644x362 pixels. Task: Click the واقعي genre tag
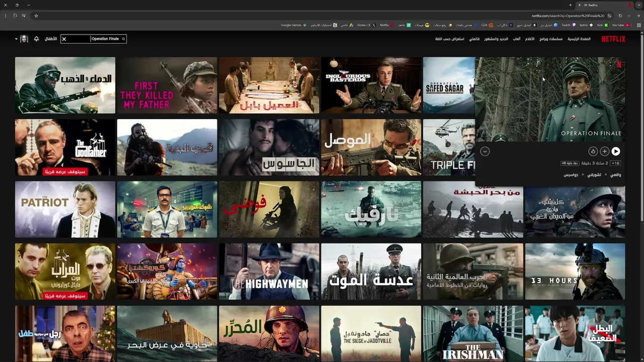616,175
